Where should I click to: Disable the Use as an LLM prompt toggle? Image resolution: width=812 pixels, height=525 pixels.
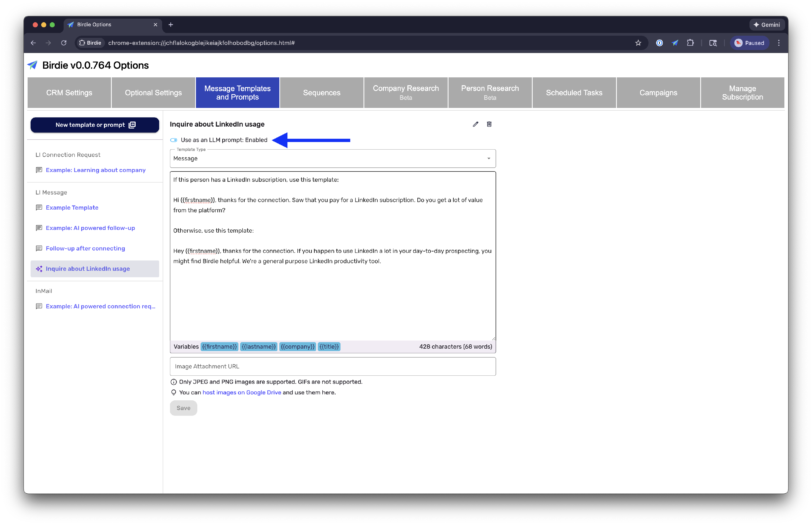pyautogui.click(x=174, y=140)
